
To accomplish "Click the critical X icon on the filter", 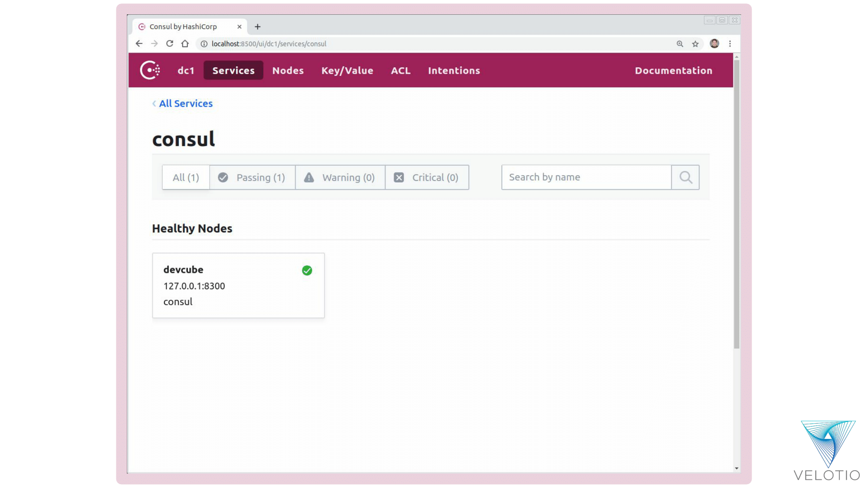I will pos(398,177).
